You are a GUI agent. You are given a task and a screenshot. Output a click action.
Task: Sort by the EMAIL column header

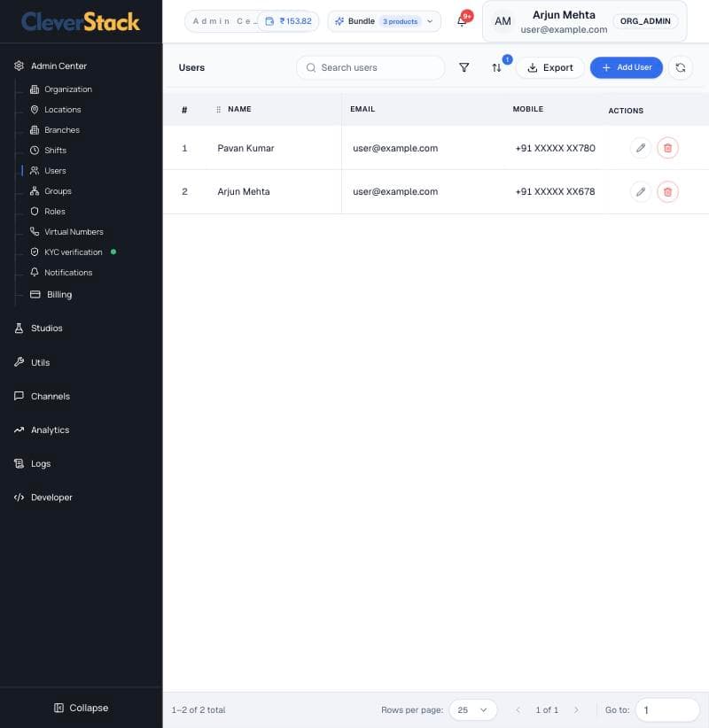point(362,109)
